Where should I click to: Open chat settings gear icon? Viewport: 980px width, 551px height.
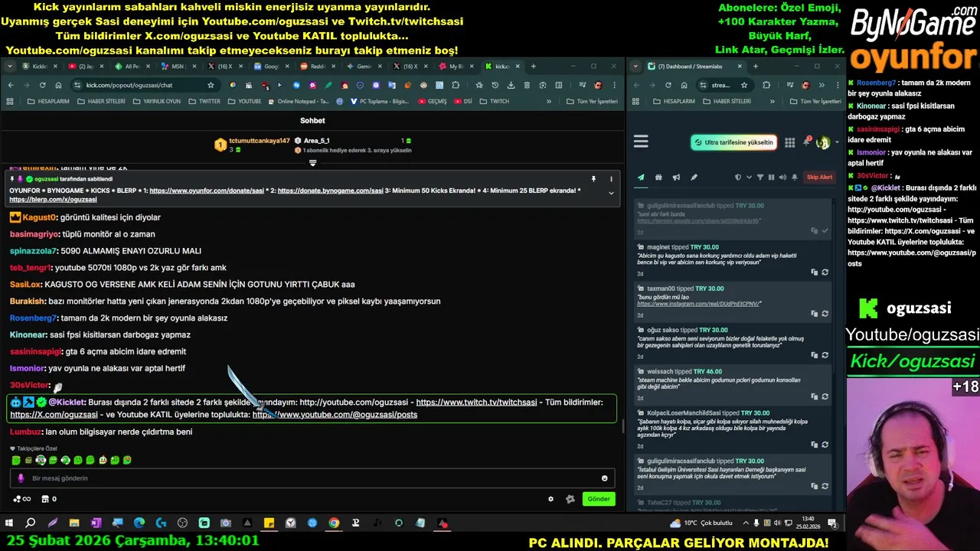(x=550, y=499)
